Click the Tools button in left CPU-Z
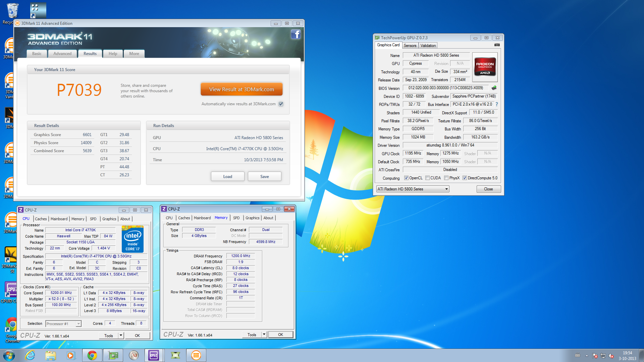Viewport: 644px width, 362px height. coord(109,336)
